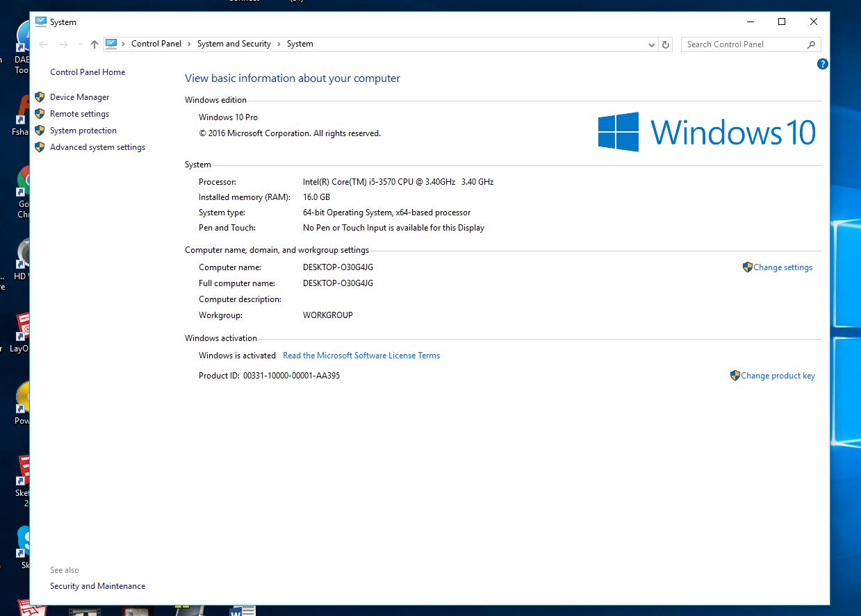
Task: Navigate to Control Panel breadcrumb
Action: 156,44
